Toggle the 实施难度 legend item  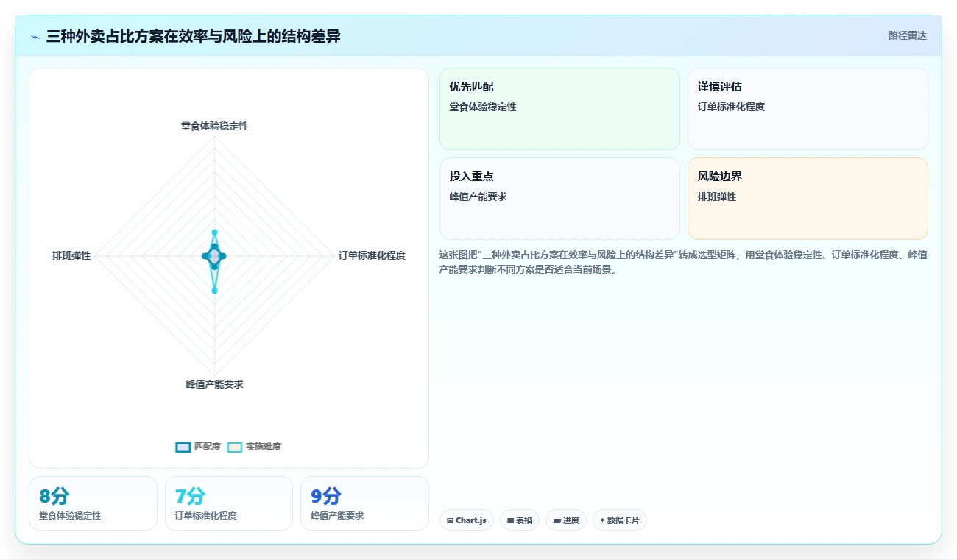[254, 447]
